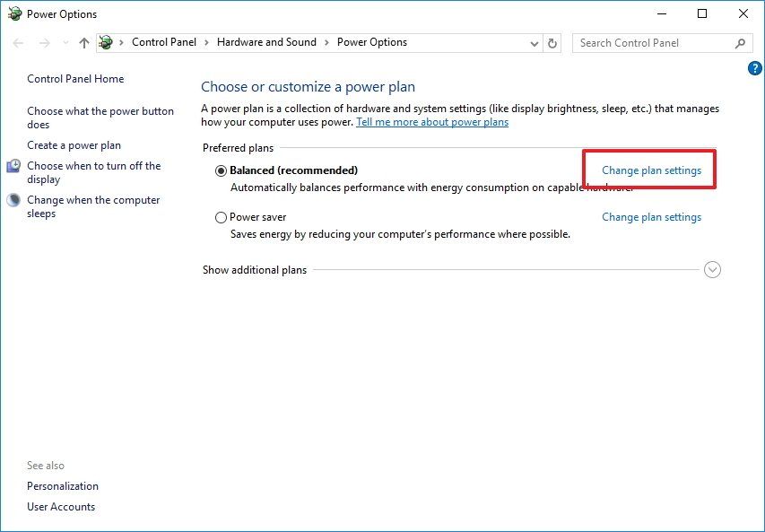Click inside the Search Control Panel field
Screen dimensions: 765x532
[x=655, y=42]
